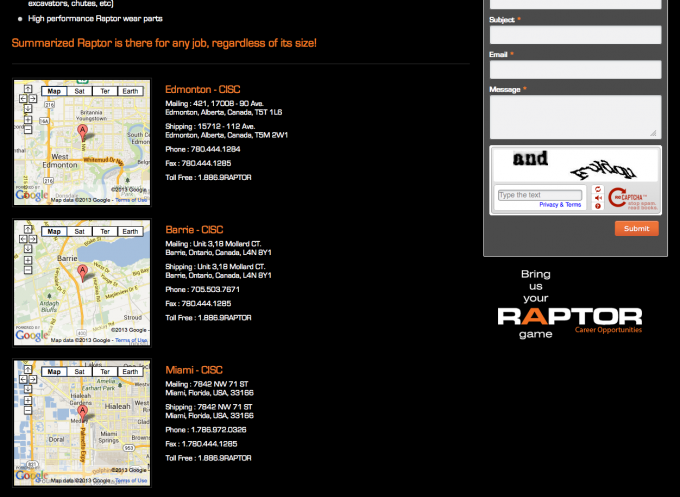680x497 pixels.
Task: Click the reCAPTCHA audio challenge icon
Action: (x=597, y=197)
